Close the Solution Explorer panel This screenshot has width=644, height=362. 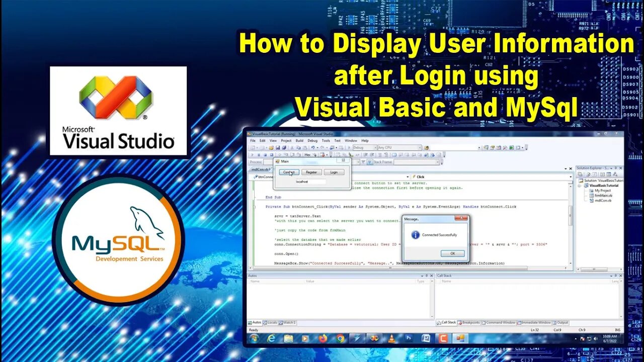(620, 168)
